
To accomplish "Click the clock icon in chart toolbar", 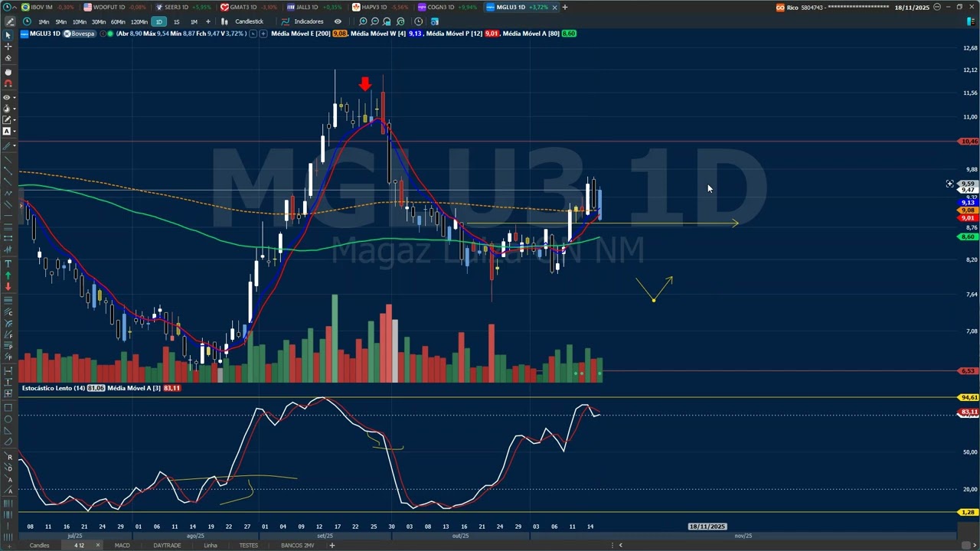I will [x=419, y=21].
